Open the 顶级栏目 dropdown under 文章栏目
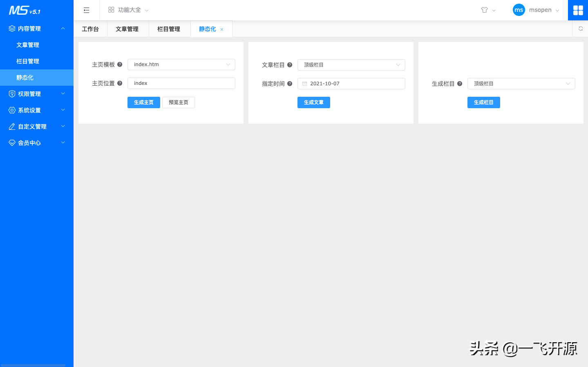This screenshot has width=588, height=367. pyautogui.click(x=351, y=65)
